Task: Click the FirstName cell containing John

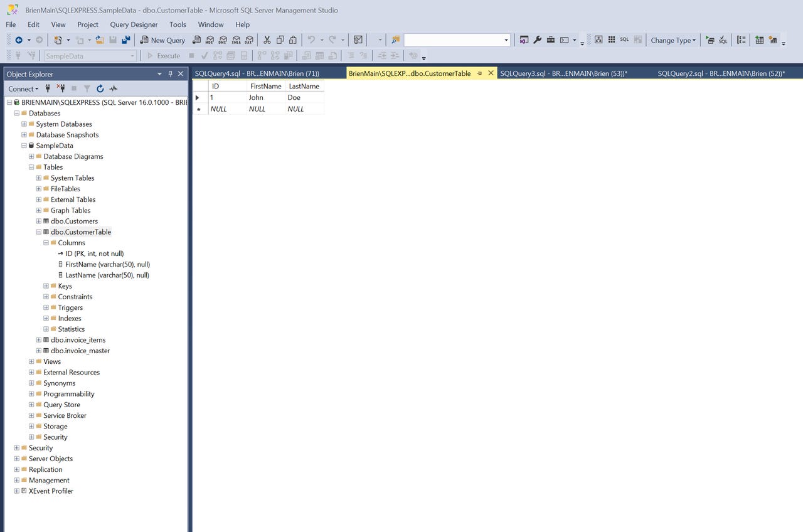Action: pos(266,97)
